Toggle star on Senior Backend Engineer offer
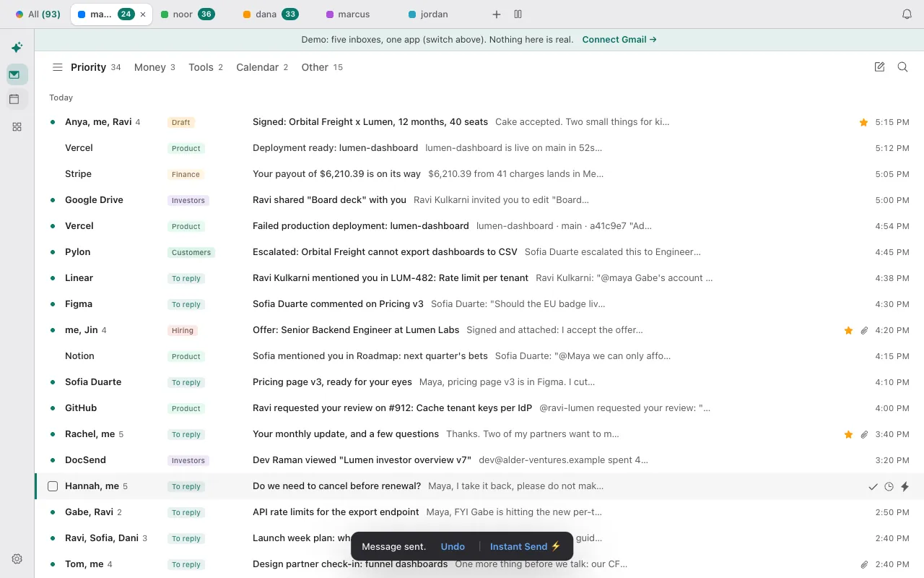The height and width of the screenshot is (578, 924). click(848, 331)
